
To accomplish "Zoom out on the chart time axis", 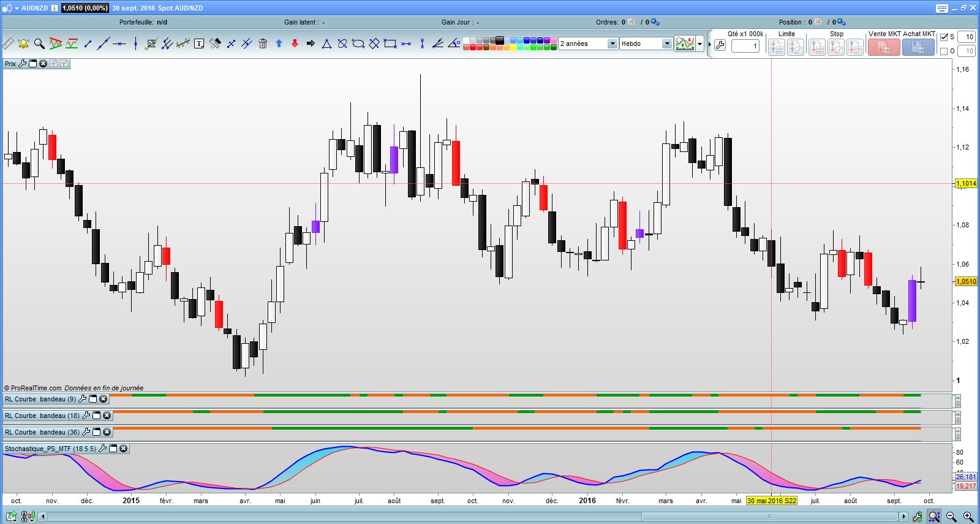I will (x=951, y=517).
